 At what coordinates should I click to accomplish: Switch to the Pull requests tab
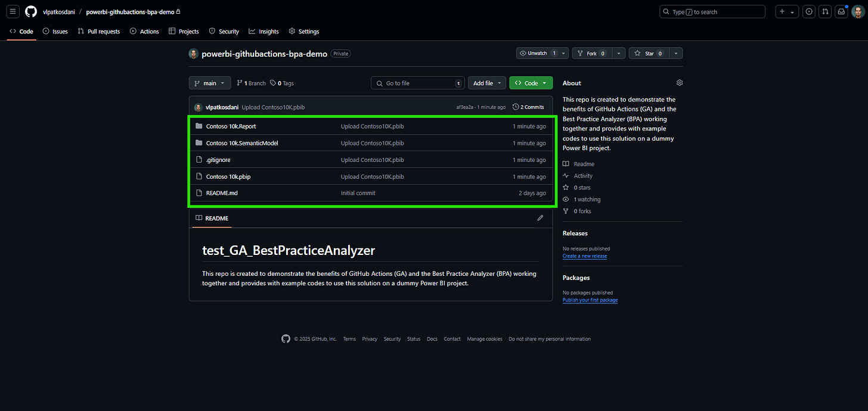pyautogui.click(x=99, y=32)
